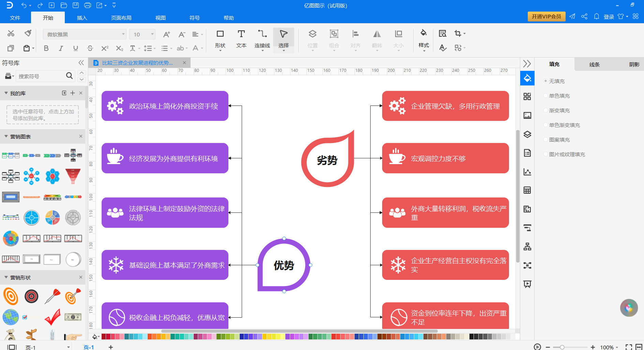This screenshot has height=350, width=644.
Task: Click the zoom slider handle
Action: point(562,347)
